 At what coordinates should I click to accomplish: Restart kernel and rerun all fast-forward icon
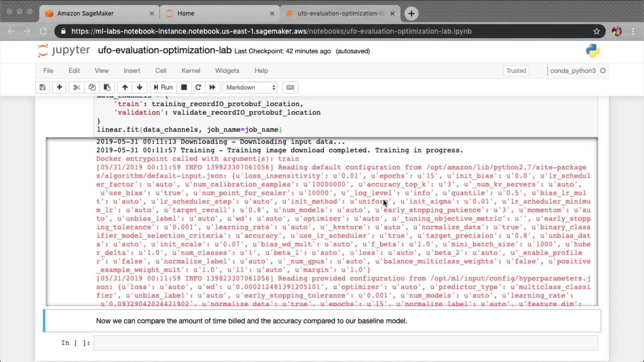(x=212, y=87)
